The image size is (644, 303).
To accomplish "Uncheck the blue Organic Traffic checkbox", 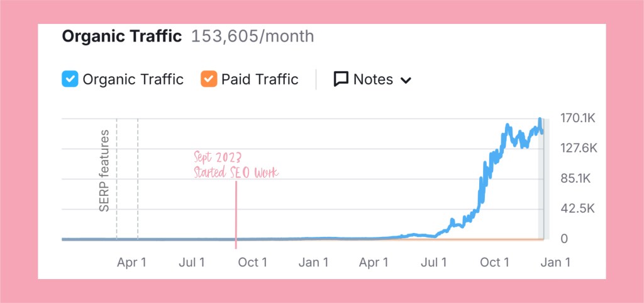I will coord(70,79).
